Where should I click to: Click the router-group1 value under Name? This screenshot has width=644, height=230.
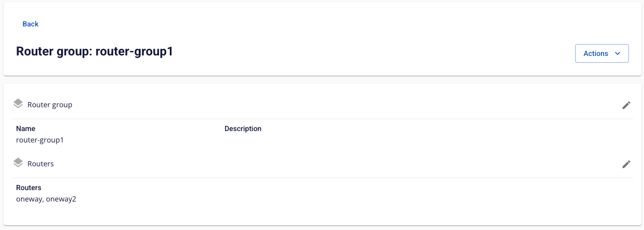(x=40, y=140)
